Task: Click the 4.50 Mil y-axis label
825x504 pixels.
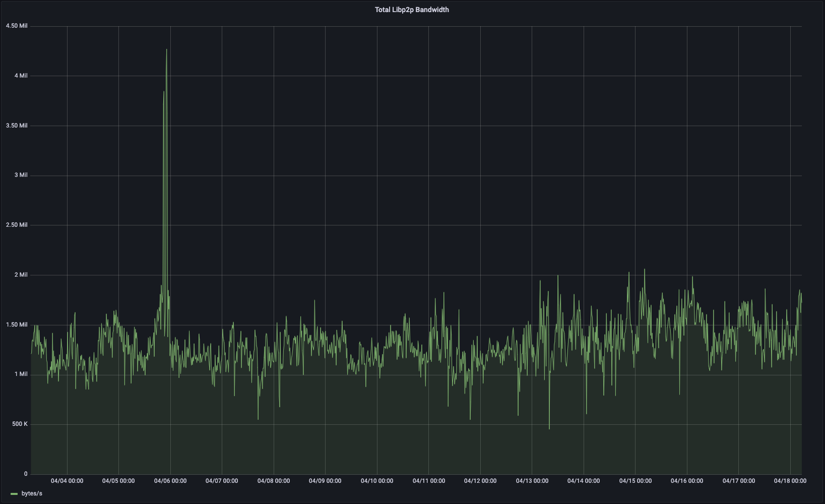Action: (17, 26)
